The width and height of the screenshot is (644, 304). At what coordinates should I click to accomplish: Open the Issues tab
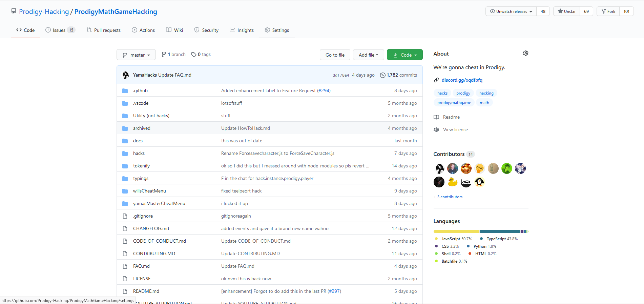pyautogui.click(x=60, y=30)
